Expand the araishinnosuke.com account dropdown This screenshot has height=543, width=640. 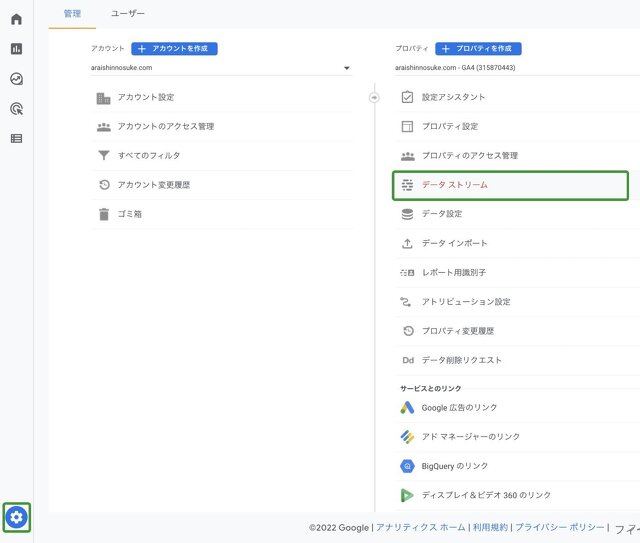(346, 69)
